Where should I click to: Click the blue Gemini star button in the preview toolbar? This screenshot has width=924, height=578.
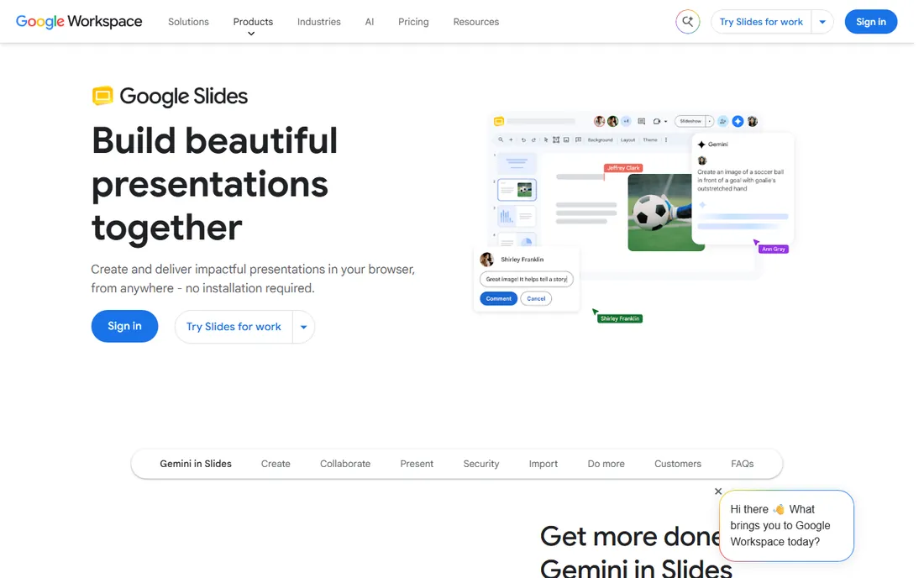[738, 121]
